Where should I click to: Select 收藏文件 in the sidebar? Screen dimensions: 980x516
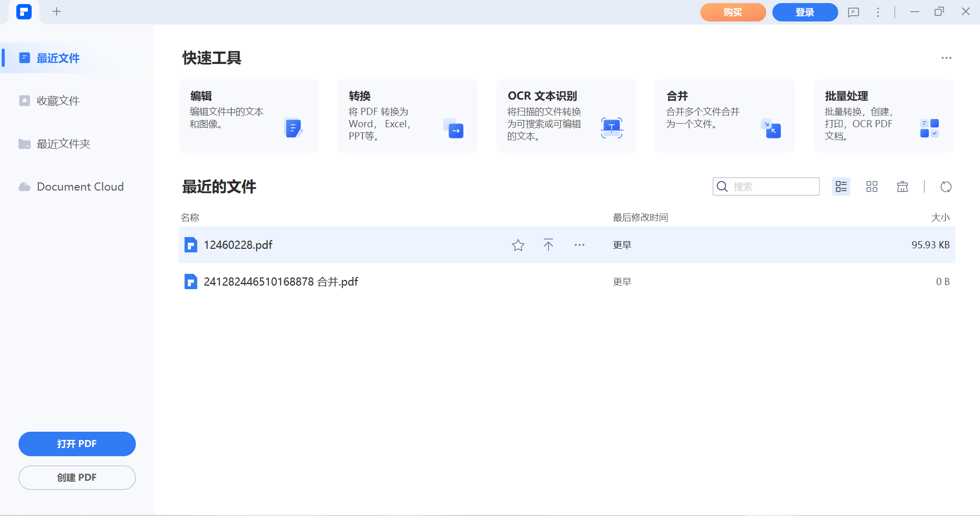click(58, 101)
